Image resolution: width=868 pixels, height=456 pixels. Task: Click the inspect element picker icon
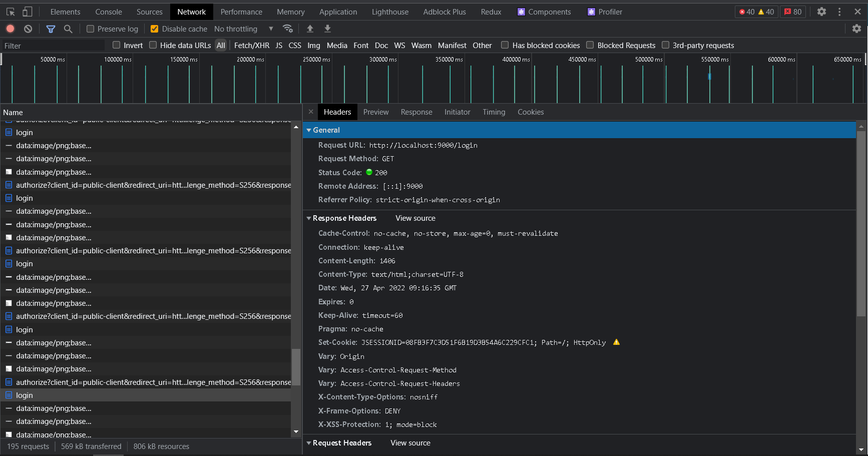point(11,12)
